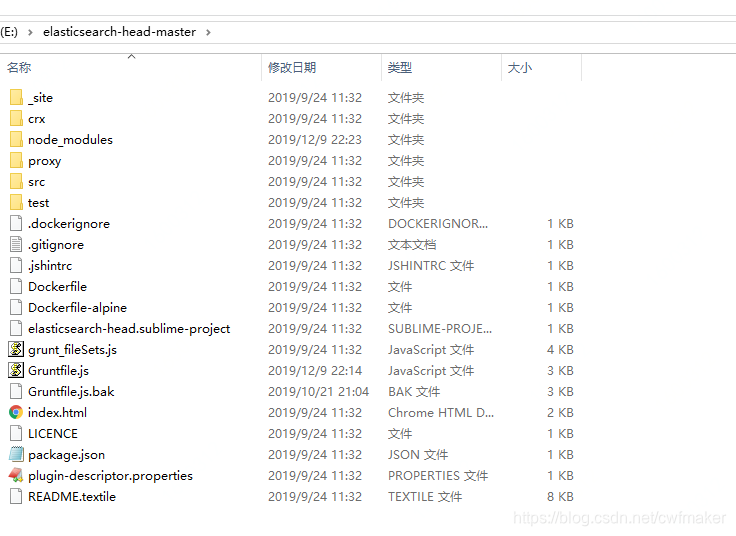
Task: Click the test folder icon
Action: tap(16, 202)
